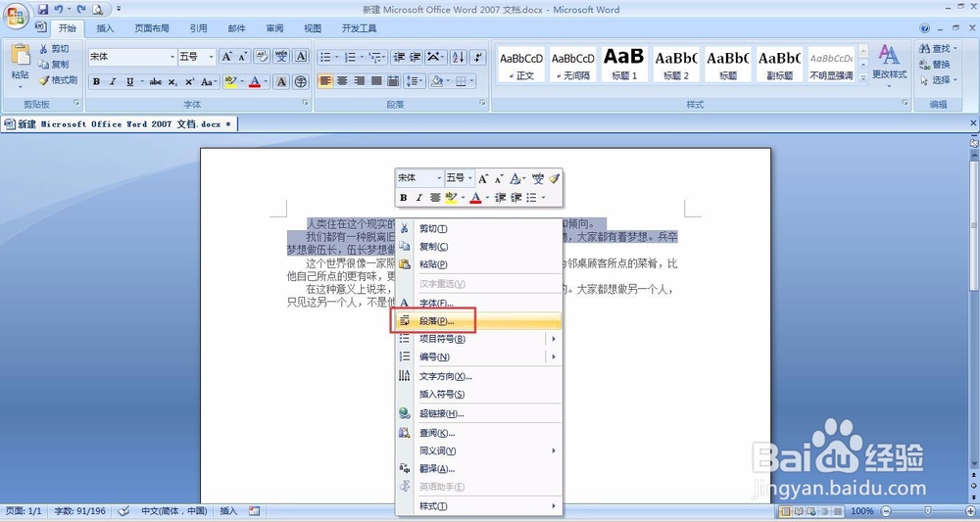Click the Show/Hide paragraph marks icon
980x522 pixels.
click(x=478, y=58)
